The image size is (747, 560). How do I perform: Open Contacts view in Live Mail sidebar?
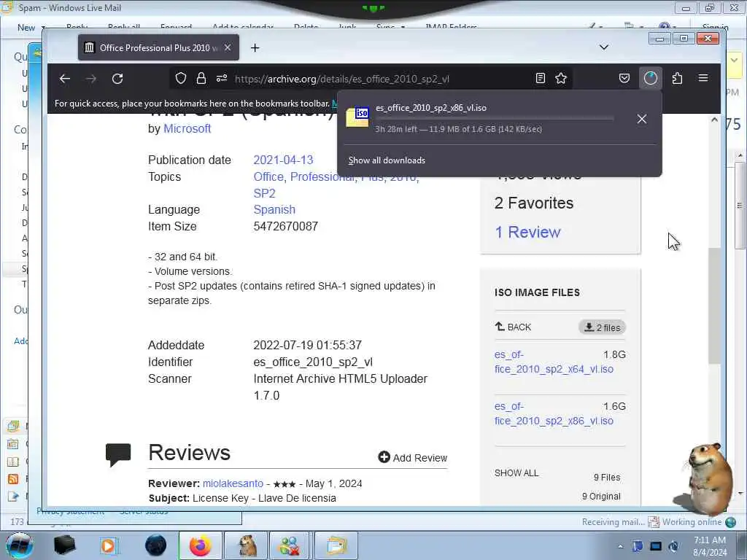pos(13,462)
